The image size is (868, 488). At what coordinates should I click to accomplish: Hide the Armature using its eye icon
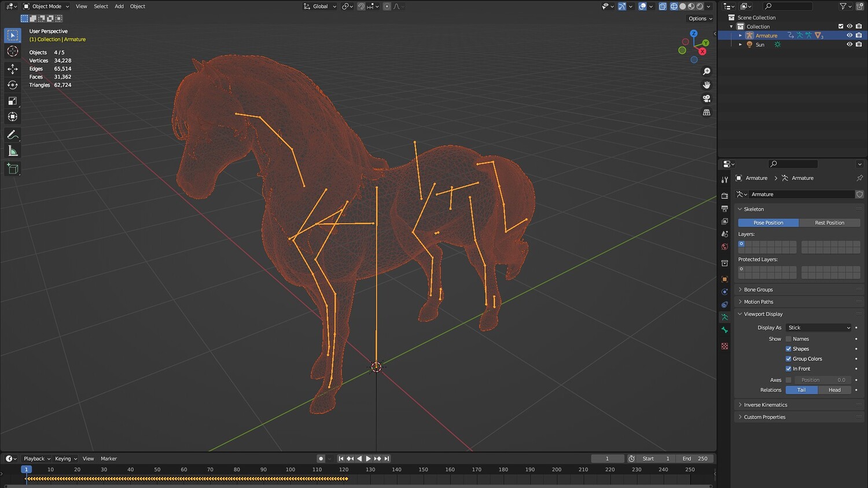point(849,36)
